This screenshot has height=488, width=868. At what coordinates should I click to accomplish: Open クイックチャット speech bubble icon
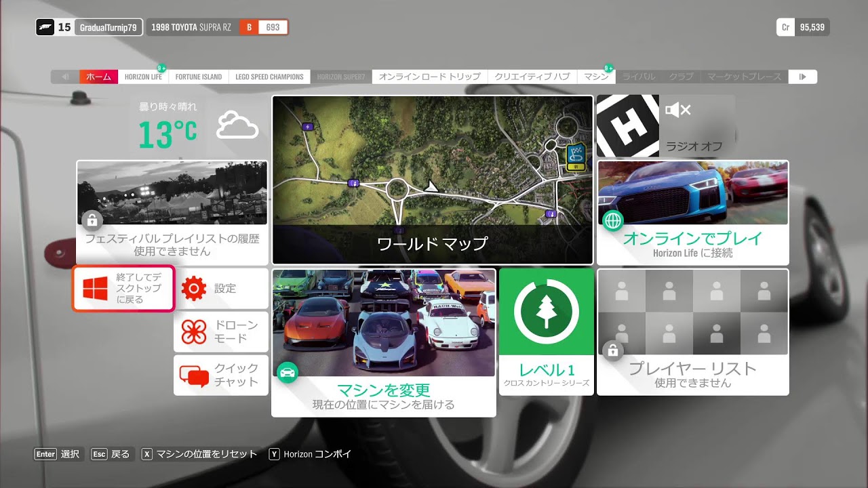195,374
